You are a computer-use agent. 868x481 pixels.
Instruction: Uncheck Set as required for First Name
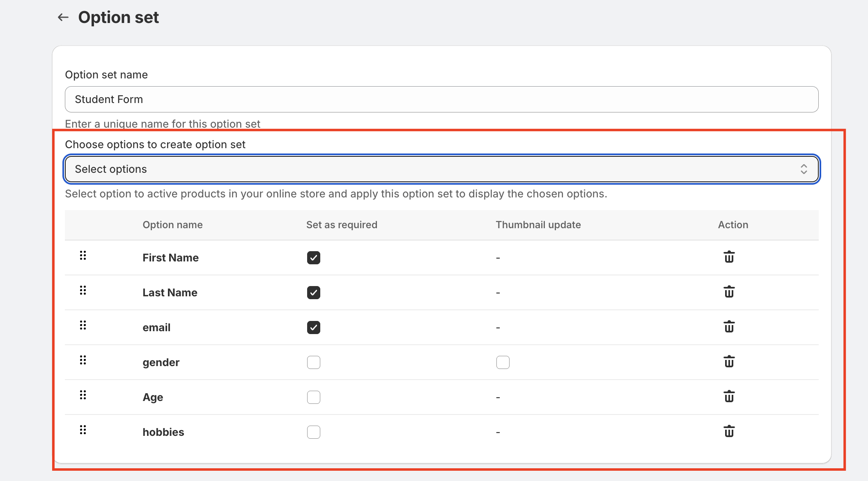point(314,258)
